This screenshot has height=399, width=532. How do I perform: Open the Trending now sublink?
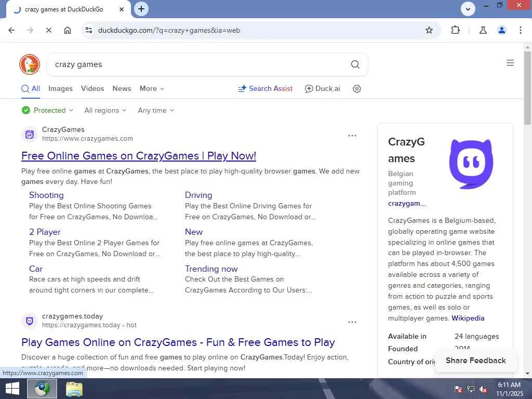pos(211,269)
